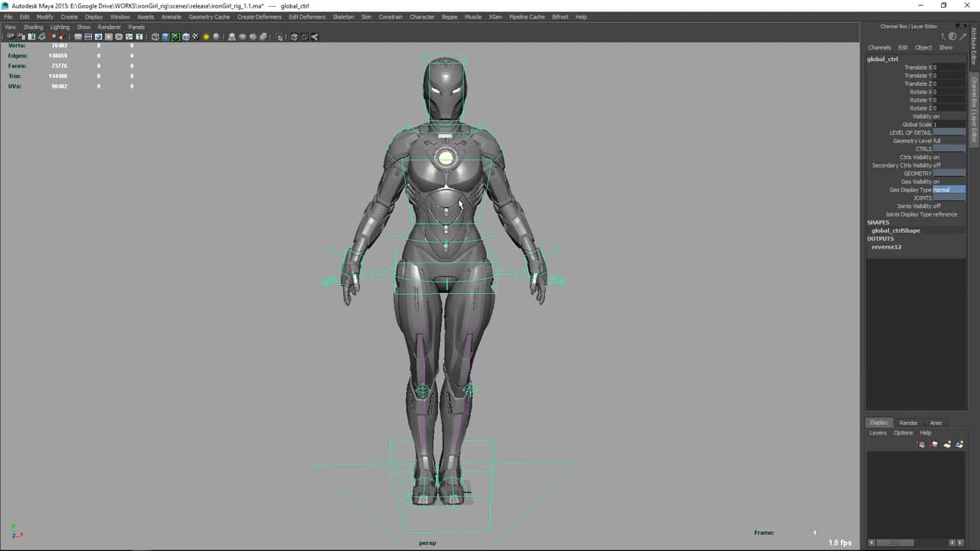980x551 pixels.
Task: Open the Geometry Cache menu
Action: point(209,17)
